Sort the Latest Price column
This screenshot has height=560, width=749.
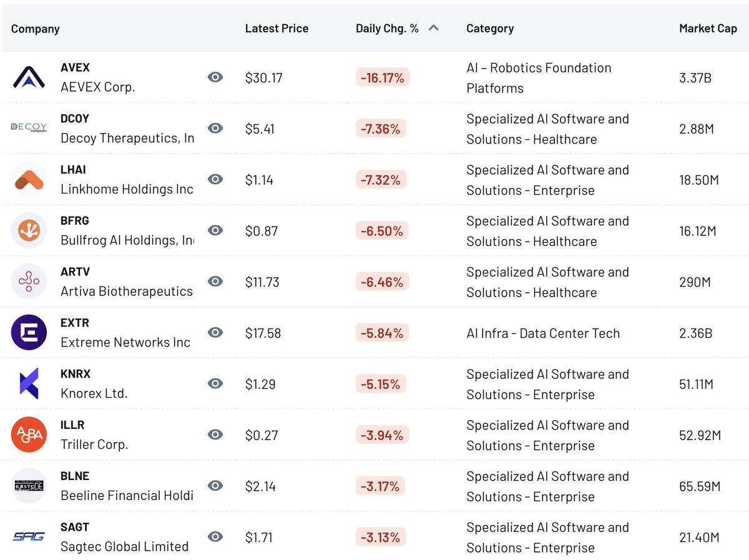pyautogui.click(x=277, y=27)
